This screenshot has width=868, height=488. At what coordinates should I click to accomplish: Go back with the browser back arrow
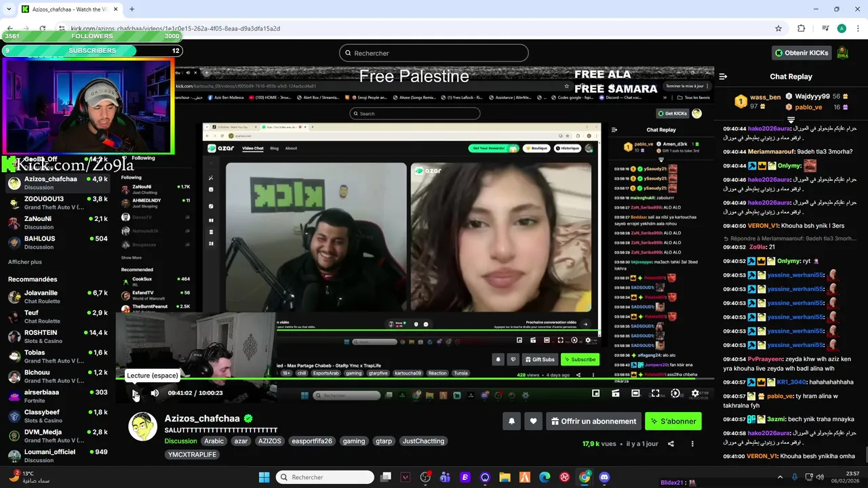10,28
